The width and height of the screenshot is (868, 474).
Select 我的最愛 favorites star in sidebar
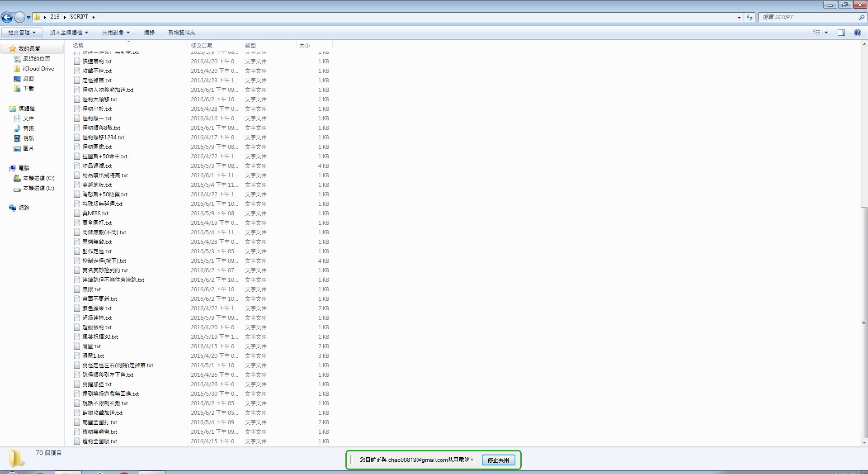pos(13,49)
